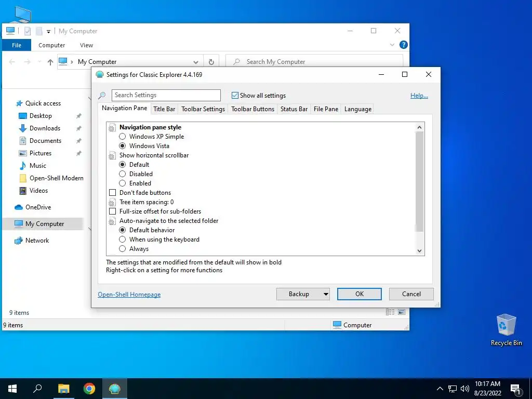Viewport: 532px width, 399px height.
Task: Click the Explorer forward arrow
Action: [27, 62]
